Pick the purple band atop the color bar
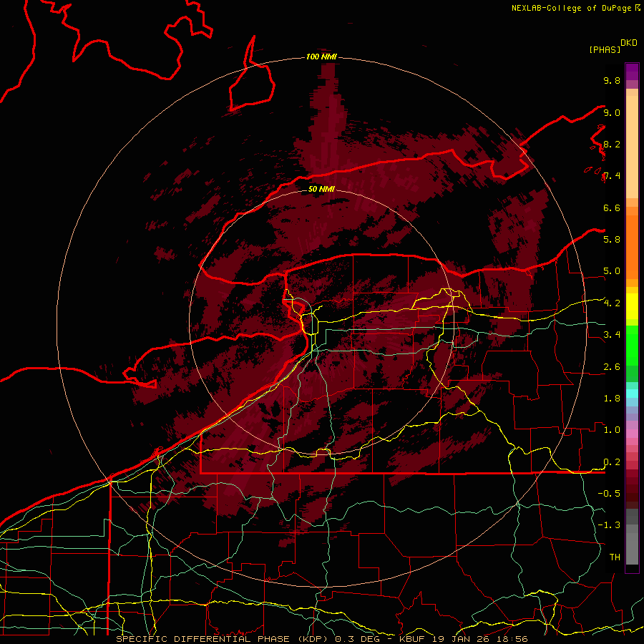The image size is (644, 644). [632, 72]
